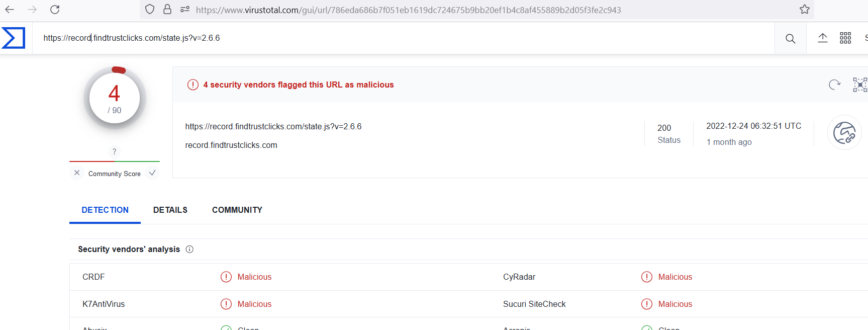The width and height of the screenshot is (868, 330).
Task: Click the Community Score question mark
Action: click(114, 151)
